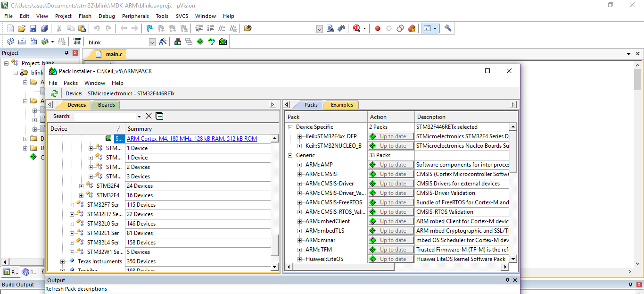The height and width of the screenshot is (294, 644).
Task: Expand the STM32H7 Series node
Action: click(72, 214)
